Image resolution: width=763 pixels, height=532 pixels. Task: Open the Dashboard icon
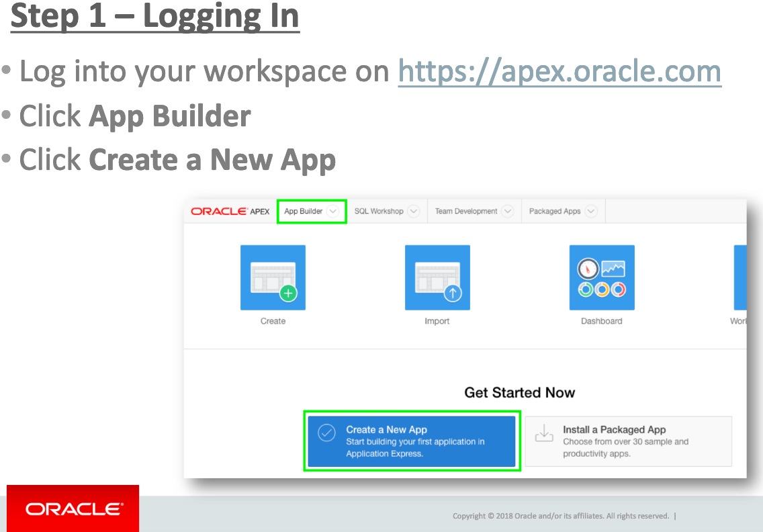click(602, 277)
